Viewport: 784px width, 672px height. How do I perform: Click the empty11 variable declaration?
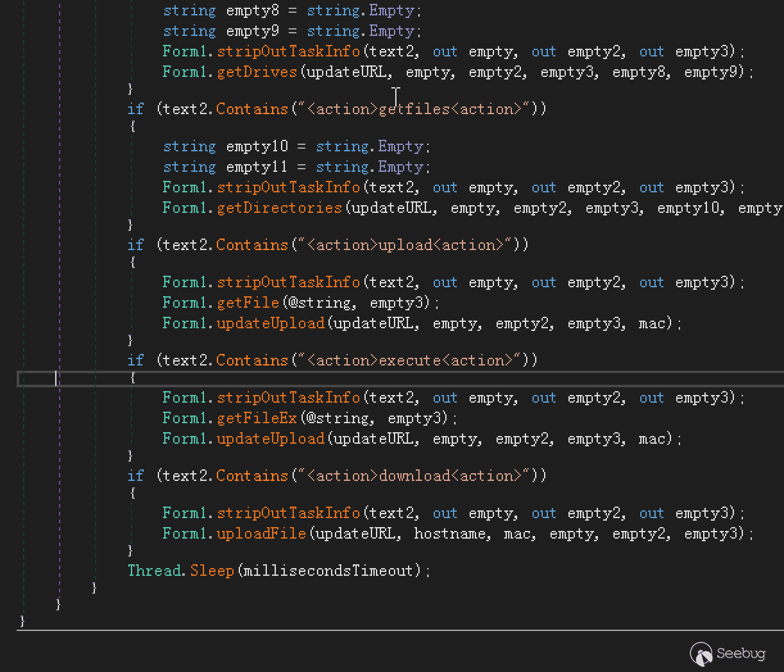(257, 167)
